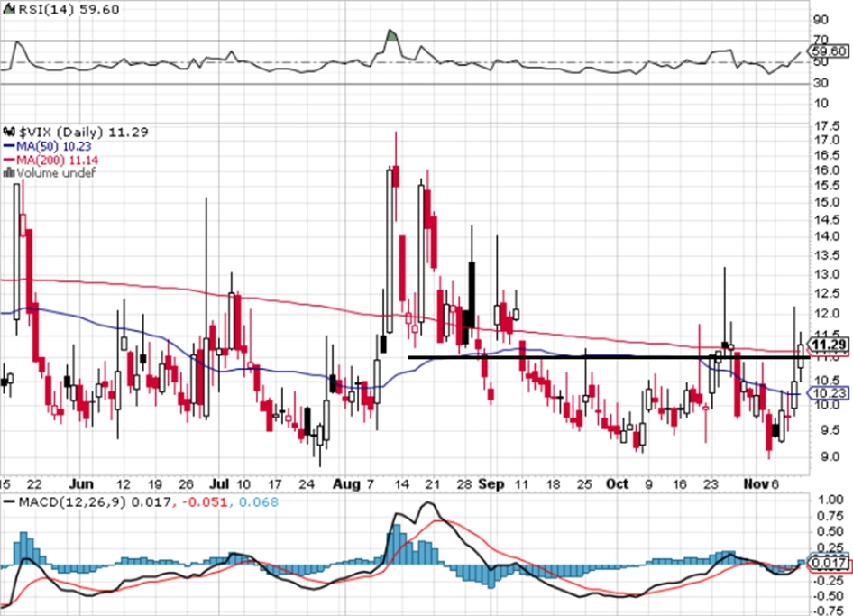
Task: Select the Oct label on date axis
Action: point(617,483)
